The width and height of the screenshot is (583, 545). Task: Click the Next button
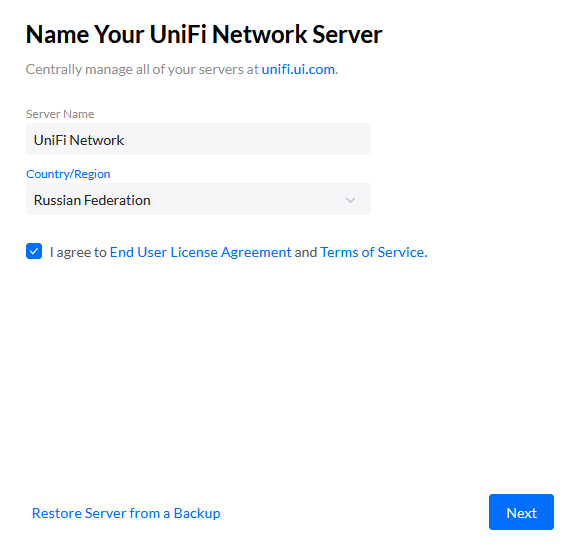pos(521,512)
